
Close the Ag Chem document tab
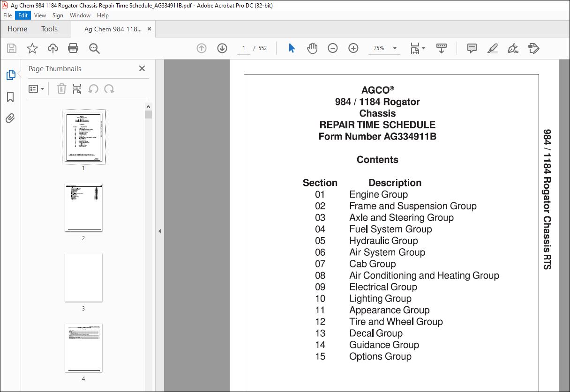149,29
